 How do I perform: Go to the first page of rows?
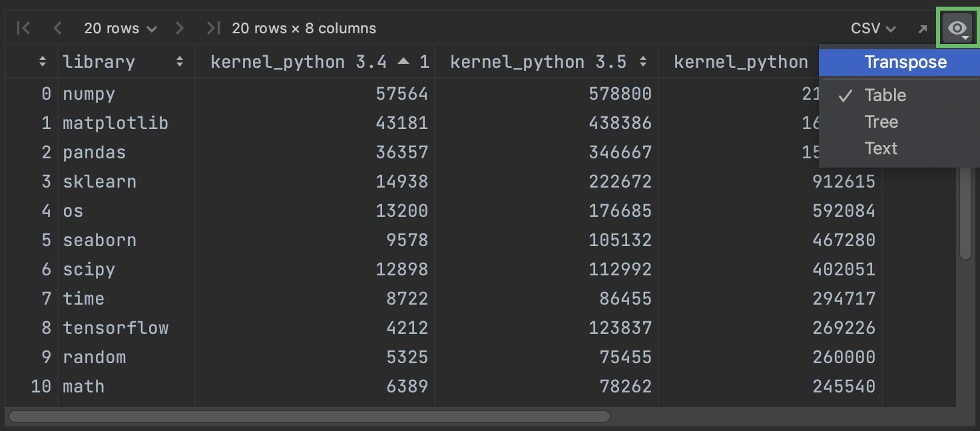point(23,29)
